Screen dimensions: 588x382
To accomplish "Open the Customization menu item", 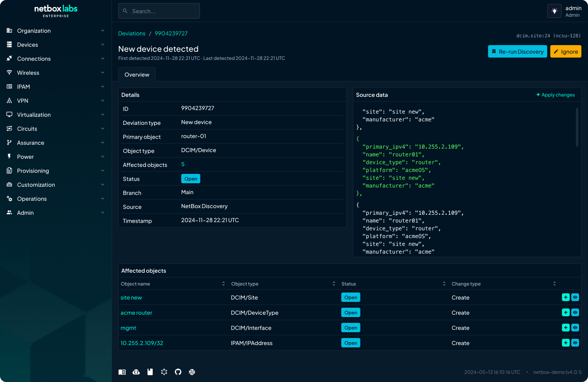I will point(56,185).
